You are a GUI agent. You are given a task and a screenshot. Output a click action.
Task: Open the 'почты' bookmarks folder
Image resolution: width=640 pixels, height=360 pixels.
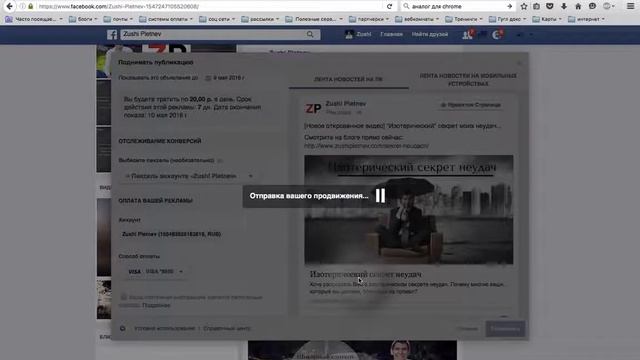click(118, 19)
